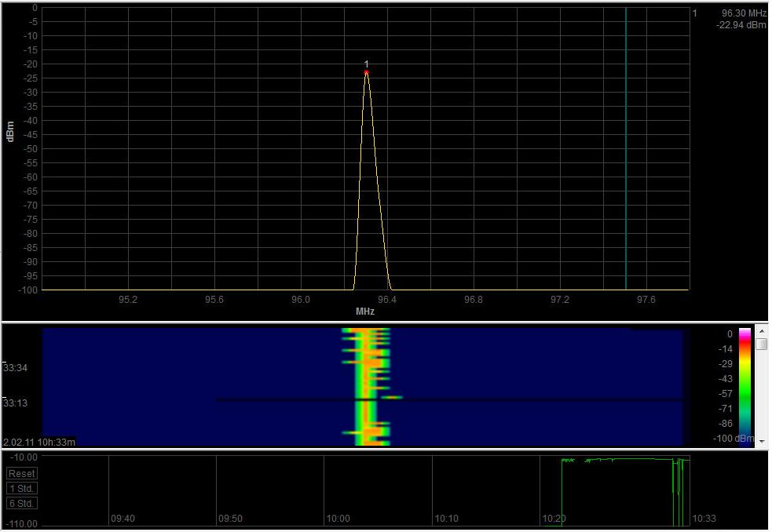The width and height of the screenshot is (772, 532).
Task: Click the 96.0 frequency tick label
Action: point(300,300)
